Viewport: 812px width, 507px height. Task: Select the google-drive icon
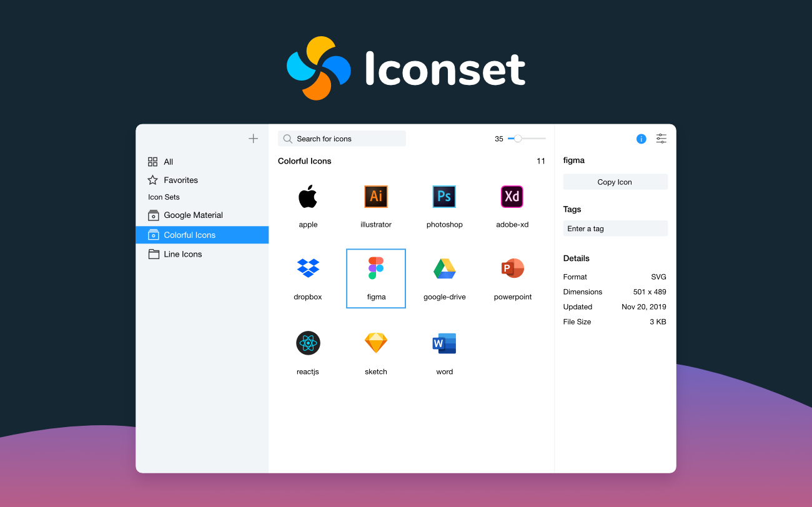click(x=444, y=268)
